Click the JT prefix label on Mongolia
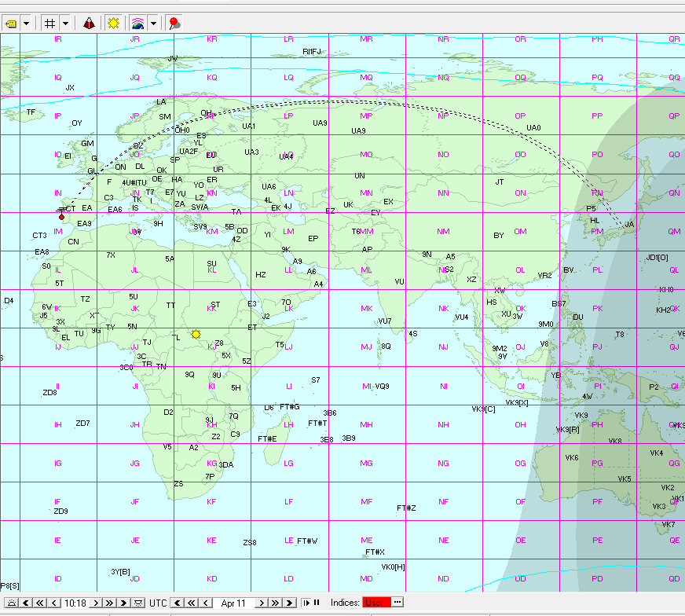 tap(500, 181)
